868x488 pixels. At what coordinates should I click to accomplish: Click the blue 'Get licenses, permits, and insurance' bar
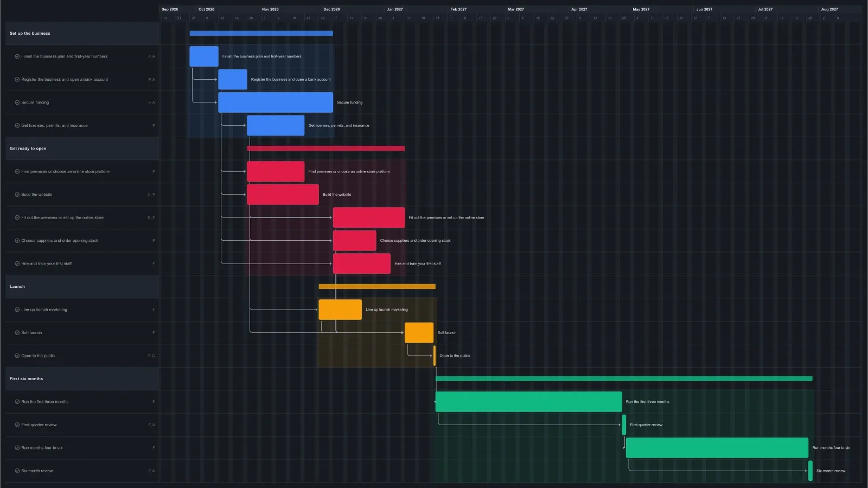276,126
